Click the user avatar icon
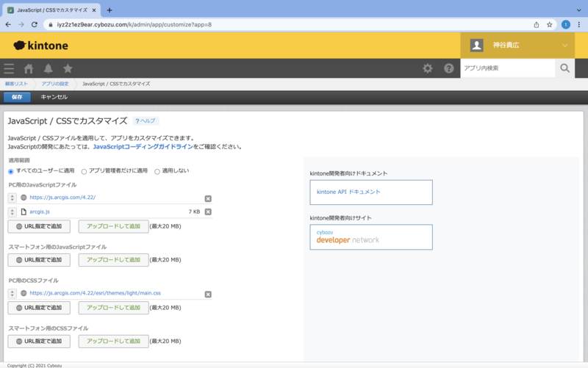This screenshot has height=368, width=588. point(476,46)
